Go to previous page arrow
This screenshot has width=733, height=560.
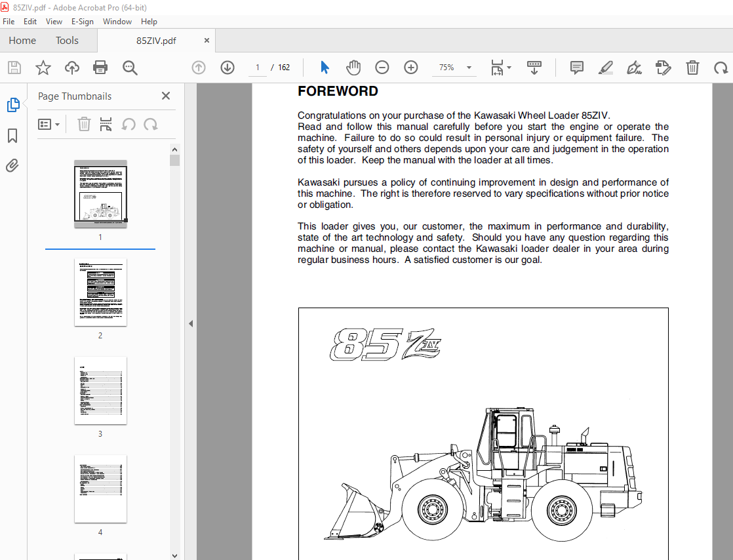pyautogui.click(x=199, y=68)
